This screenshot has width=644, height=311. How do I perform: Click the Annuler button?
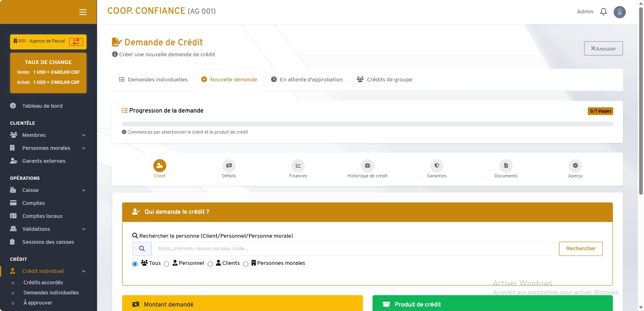click(x=603, y=49)
